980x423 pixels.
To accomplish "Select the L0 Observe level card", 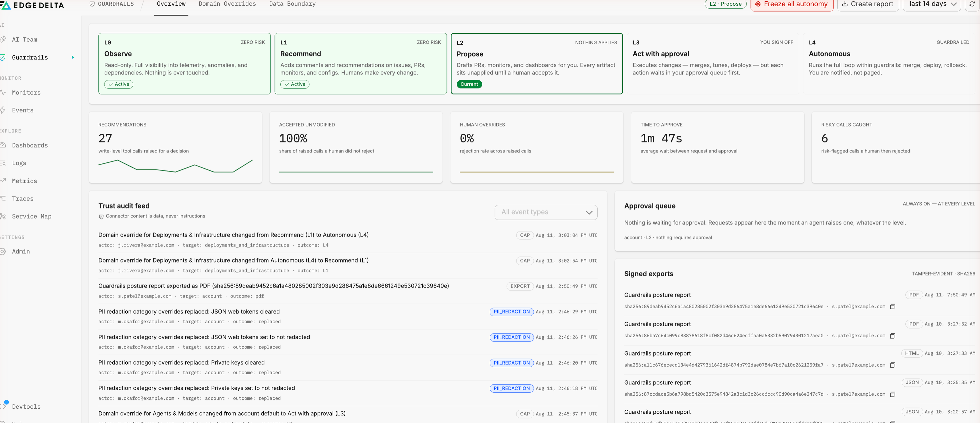I will [185, 64].
